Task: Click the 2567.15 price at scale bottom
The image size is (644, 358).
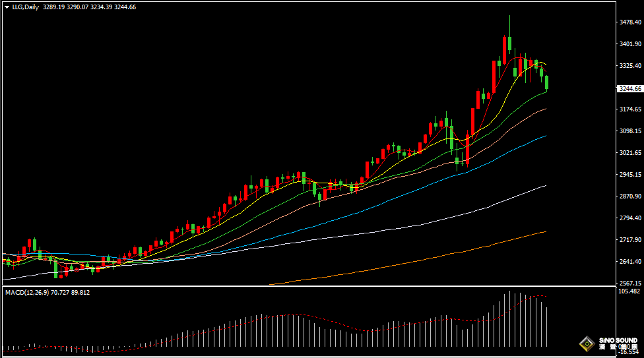Action: pyautogui.click(x=631, y=283)
